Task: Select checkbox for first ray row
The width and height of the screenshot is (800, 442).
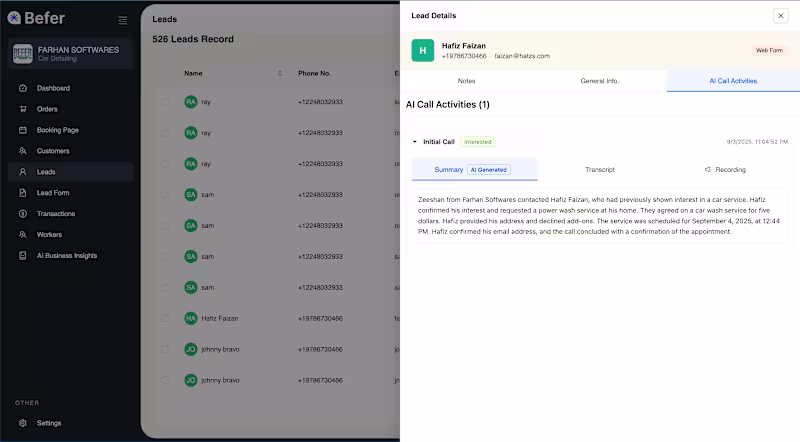Action: (x=165, y=102)
